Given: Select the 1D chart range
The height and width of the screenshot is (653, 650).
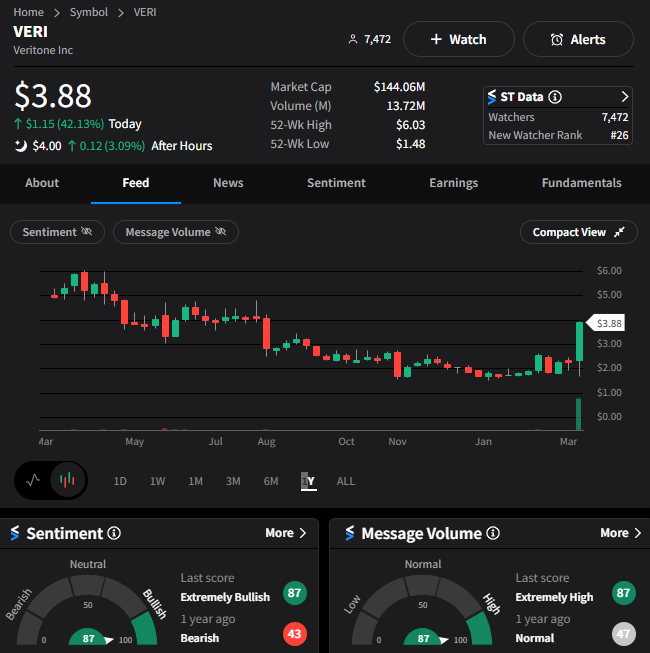Looking at the screenshot, I should point(120,481).
